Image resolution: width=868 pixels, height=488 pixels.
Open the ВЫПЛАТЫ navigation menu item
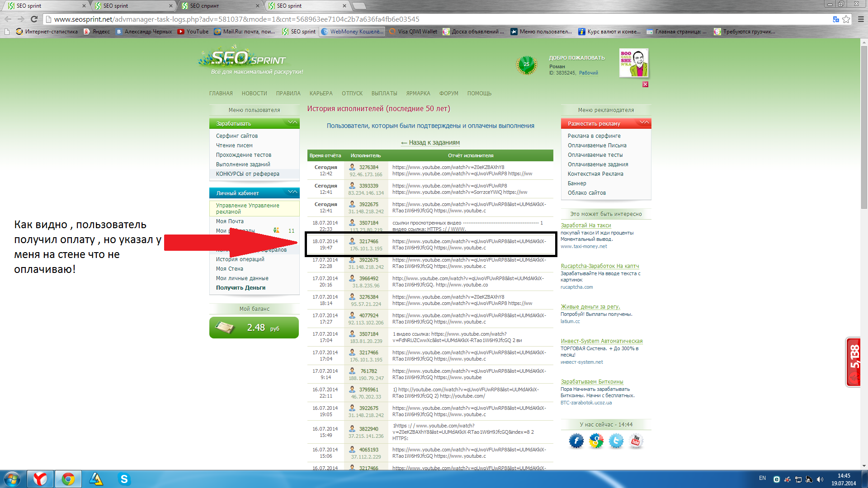point(384,94)
